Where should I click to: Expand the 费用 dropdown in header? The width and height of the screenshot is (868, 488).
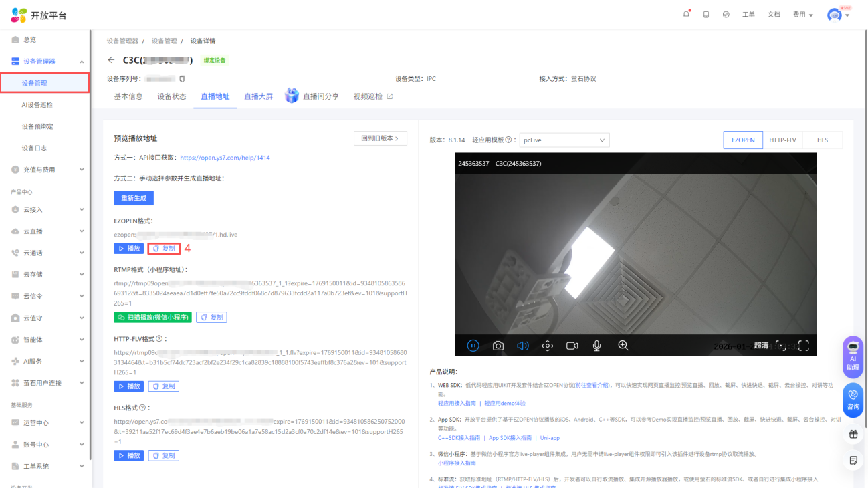pos(802,15)
